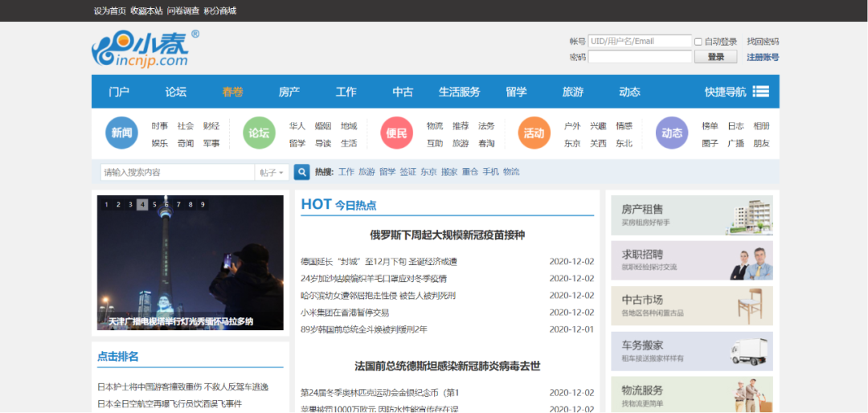
Task: Open the 门户 navigation tab
Action: click(119, 92)
